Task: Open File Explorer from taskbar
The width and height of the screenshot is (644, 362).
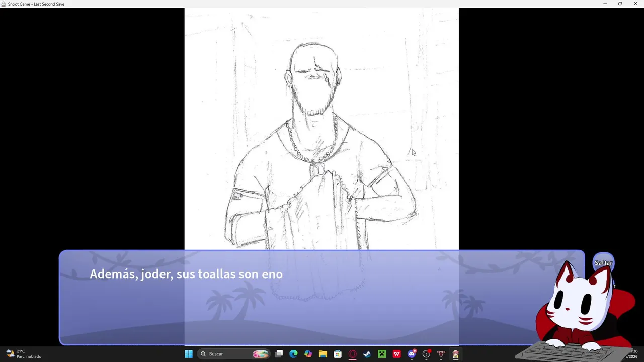Action: tap(323, 354)
